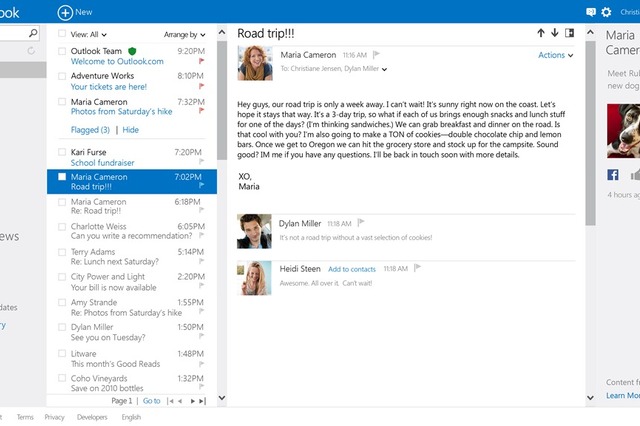The width and height of the screenshot is (640, 426).
Task: Click the search magnifier icon
Action: pyautogui.click(x=33, y=33)
